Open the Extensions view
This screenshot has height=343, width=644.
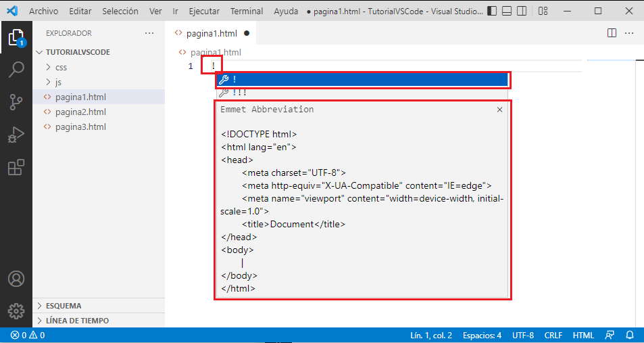(16, 167)
